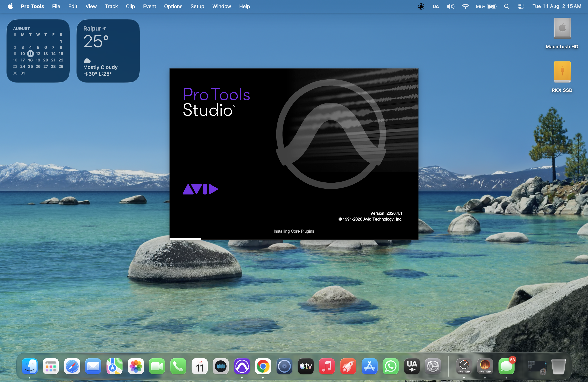Image resolution: width=588 pixels, height=382 pixels.
Task: Open the red rocket app in Dock
Action: [348, 366]
